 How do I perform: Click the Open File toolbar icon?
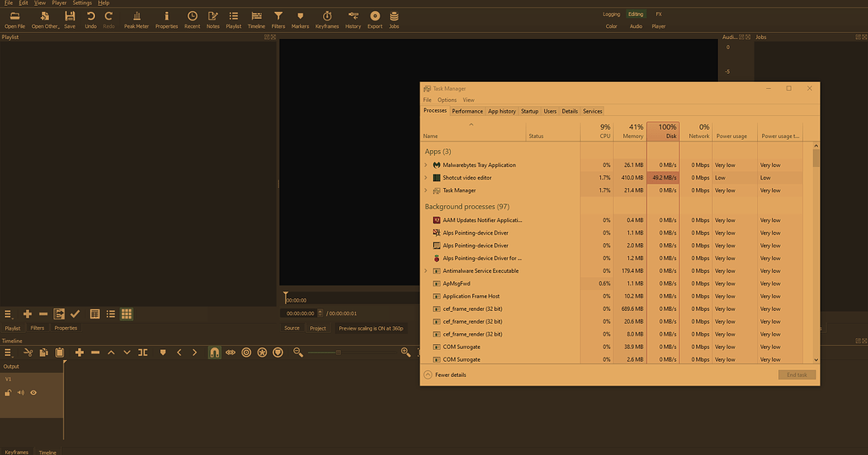pyautogui.click(x=15, y=17)
